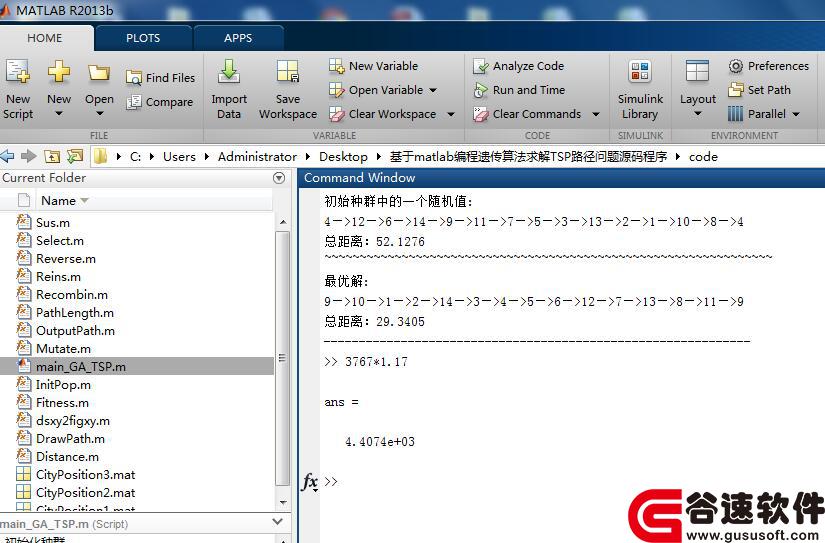Select DrawPath.m file
This screenshot has width=825, height=543.
70,438
